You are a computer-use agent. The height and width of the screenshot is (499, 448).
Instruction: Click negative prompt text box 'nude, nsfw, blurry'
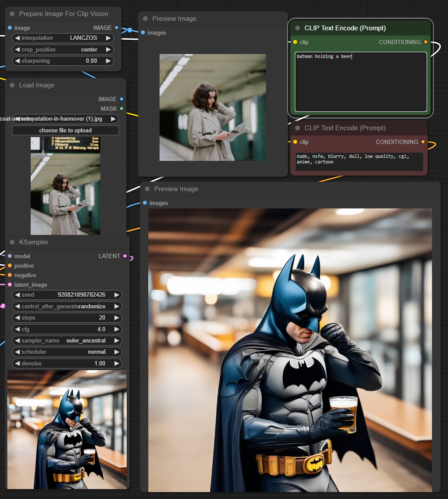point(359,162)
